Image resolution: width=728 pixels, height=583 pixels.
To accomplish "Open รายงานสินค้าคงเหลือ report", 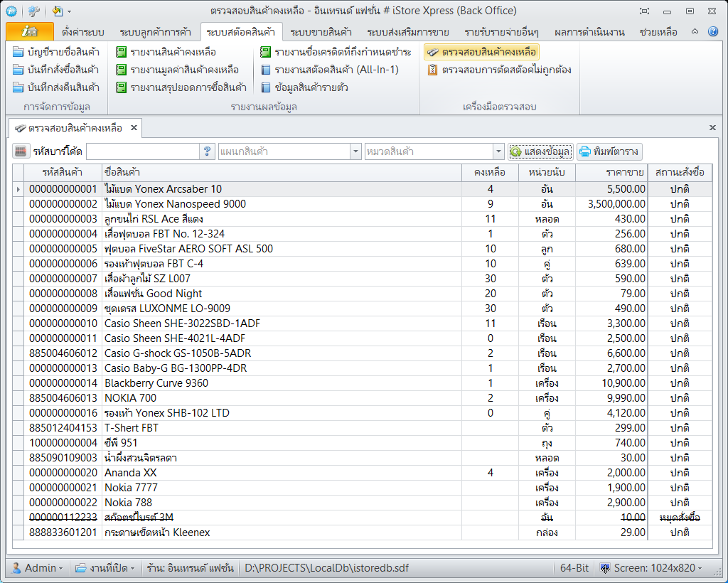I will pyautogui.click(x=166, y=52).
